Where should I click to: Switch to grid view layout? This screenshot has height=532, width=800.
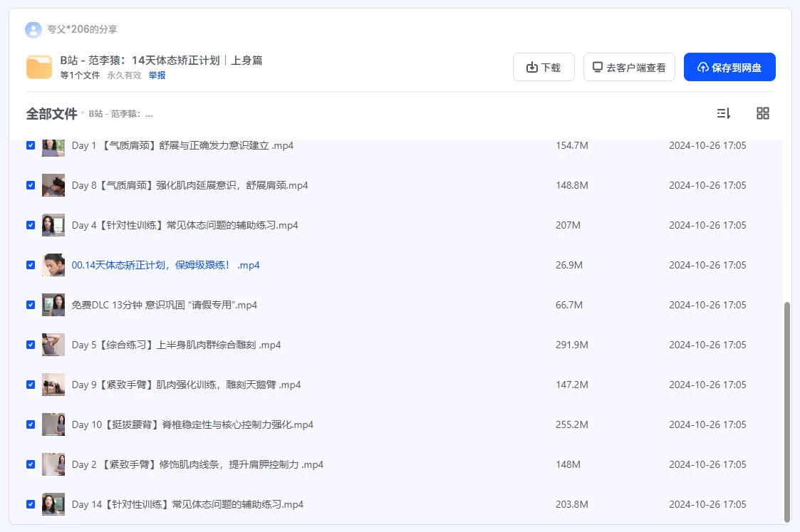[762, 113]
